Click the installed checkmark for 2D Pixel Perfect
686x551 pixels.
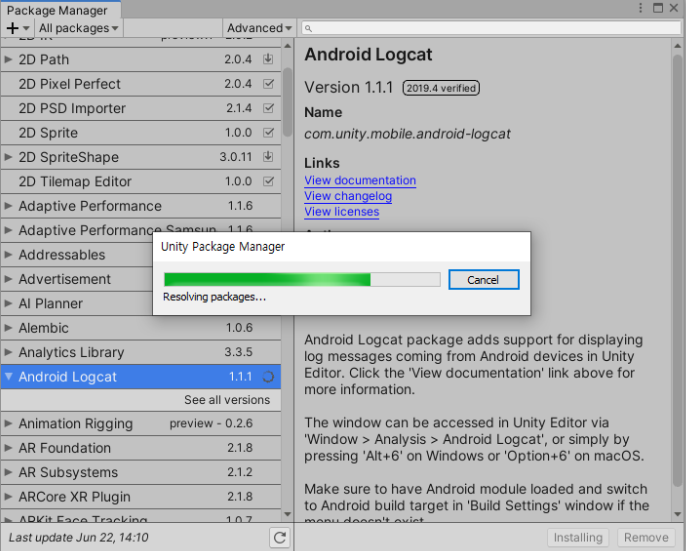pyautogui.click(x=268, y=84)
